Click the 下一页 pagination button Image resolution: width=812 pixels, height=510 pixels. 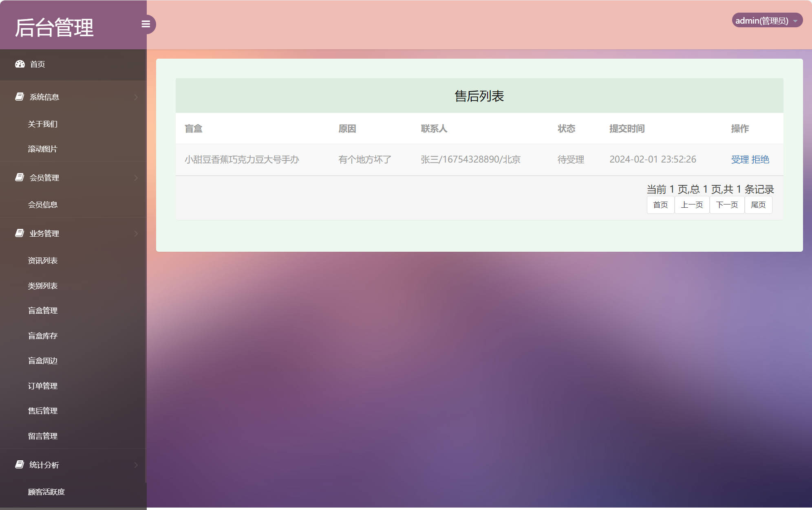tap(727, 205)
